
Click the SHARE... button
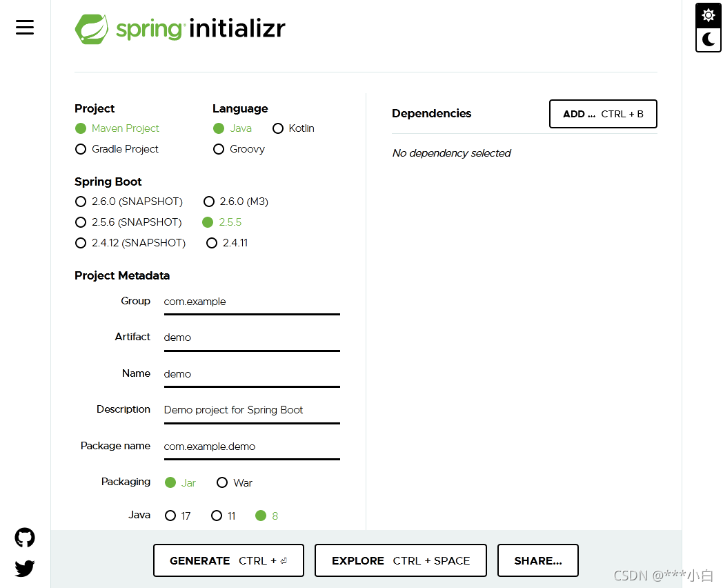coord(538,561)
